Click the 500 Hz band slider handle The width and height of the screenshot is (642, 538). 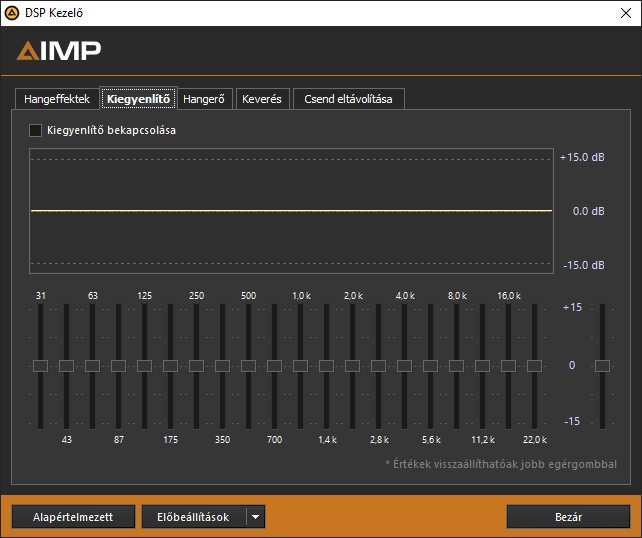point(249,366)
